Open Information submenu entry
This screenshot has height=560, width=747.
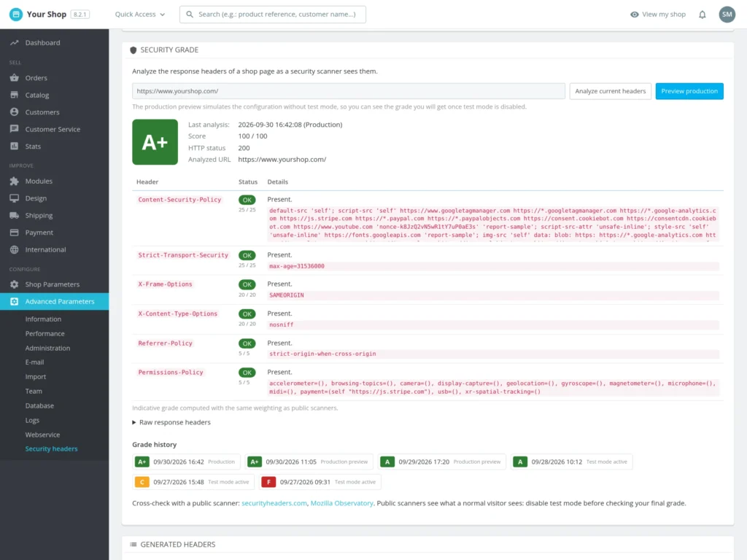tap(43, 319)
